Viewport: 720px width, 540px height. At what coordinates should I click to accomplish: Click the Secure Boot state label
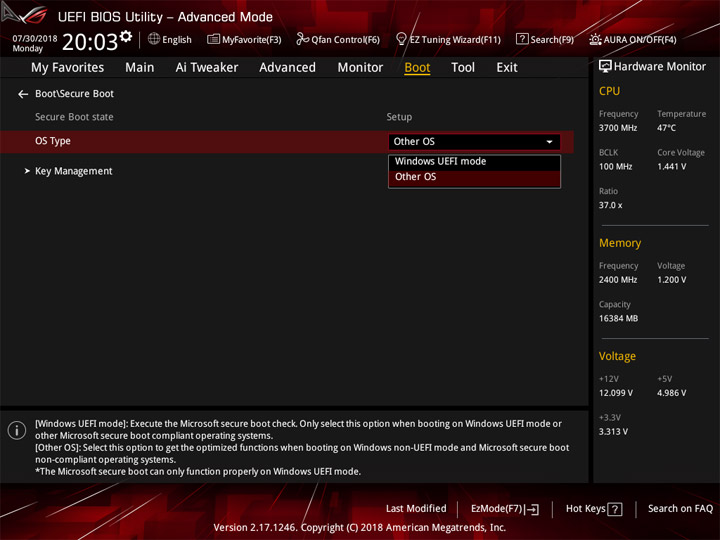[74, 117]
